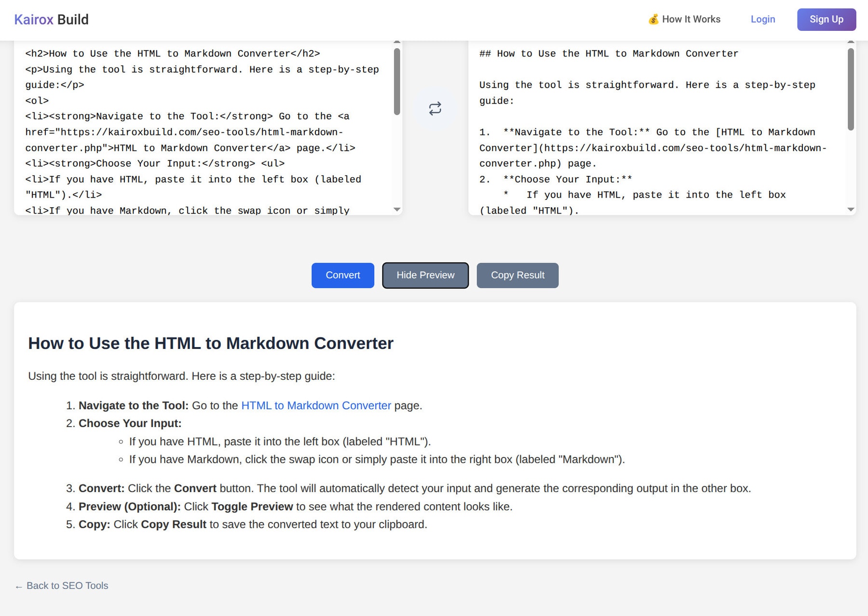Click the Kairox Build logo

click(51, 19)
